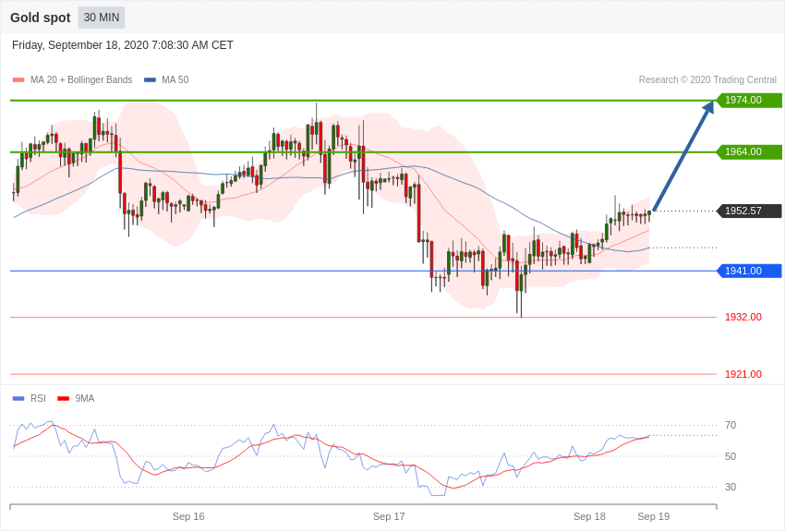Viewport: 785px width, 532px height.
Task: Click the blue RSI legend swatch
Action: 18,398
